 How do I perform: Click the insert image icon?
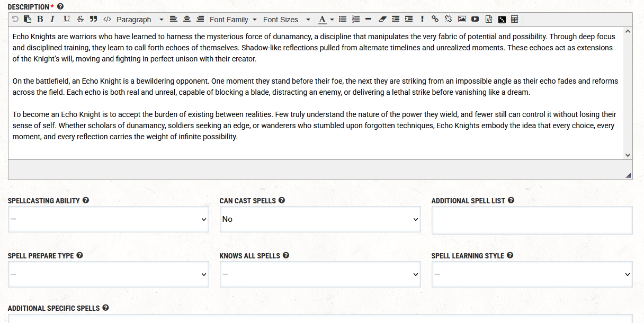462,19
